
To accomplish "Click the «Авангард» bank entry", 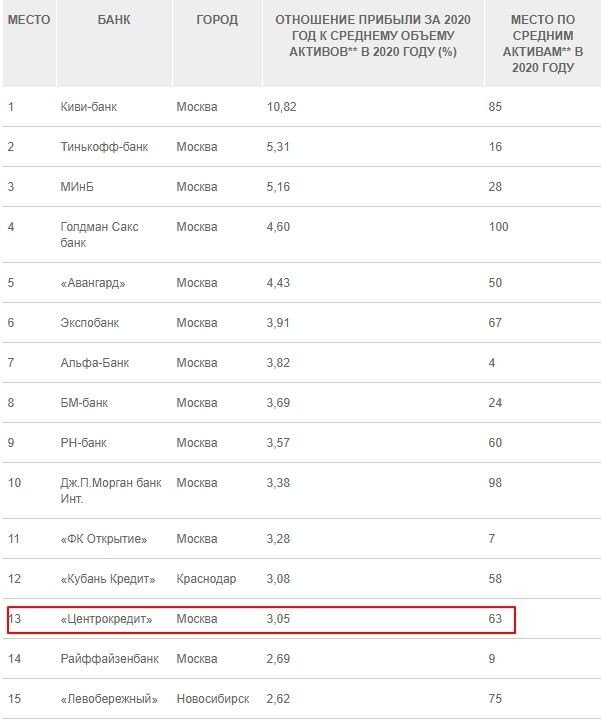I will click(93, 283).
